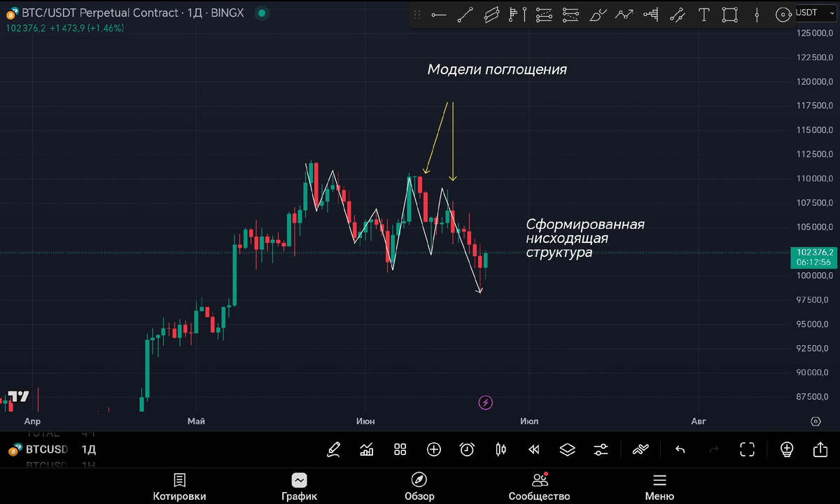Tap the BTCUSD symbol label in bottom bar
The width and height of the screenshot is (840, 504).
[x=46, y=449]
